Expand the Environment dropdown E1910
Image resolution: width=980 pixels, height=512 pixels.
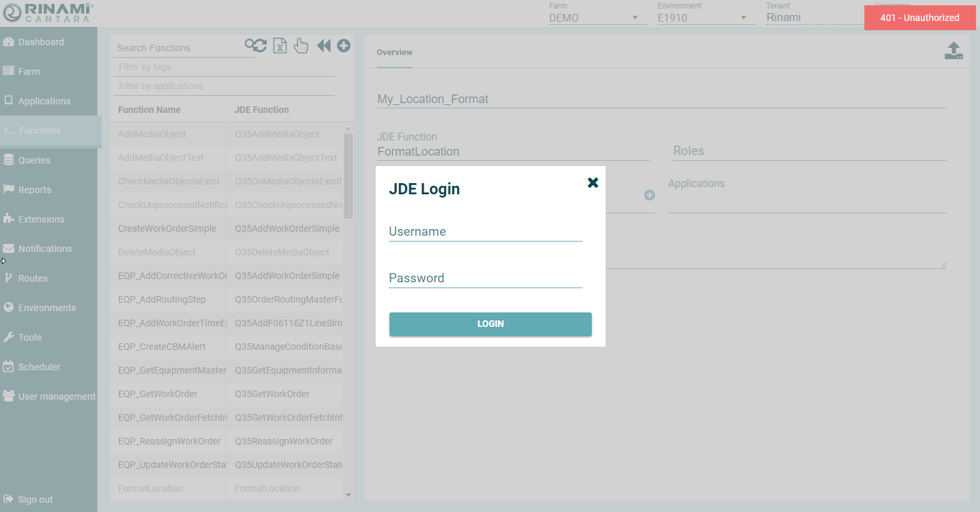702,18
